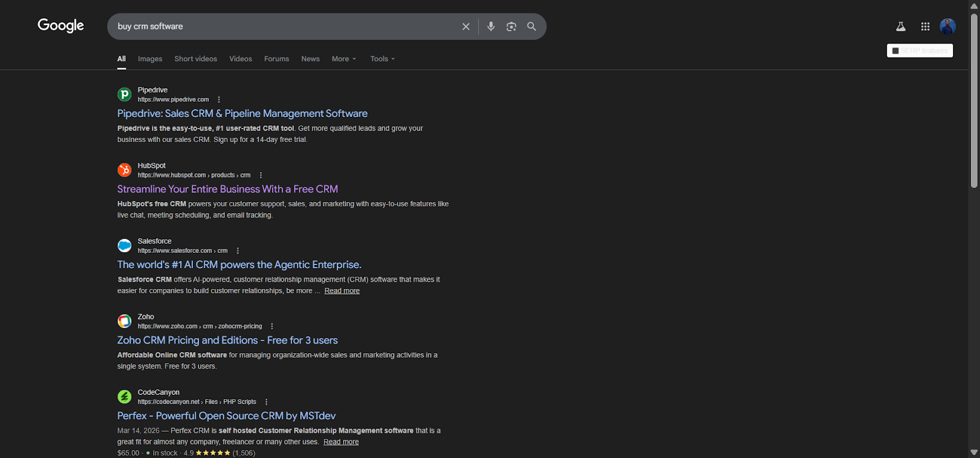Image resolution: width=980 pixels, height=458 pixels.
Task: Start voice search with microphone icon
Action: [x=491, y=26]
